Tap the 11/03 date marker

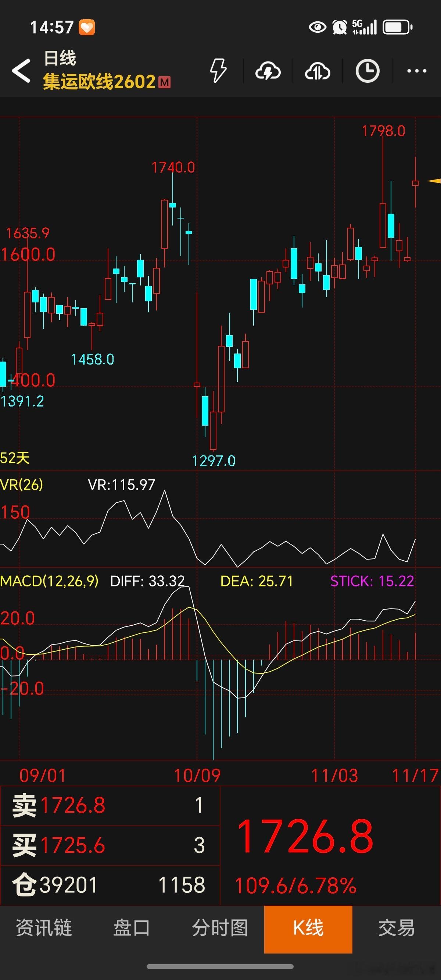point(334,775)
